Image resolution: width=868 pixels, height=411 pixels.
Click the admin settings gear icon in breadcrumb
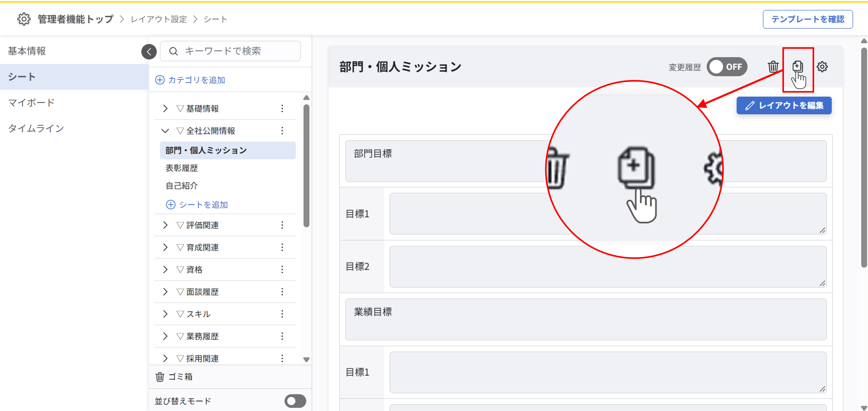click(x=24, y=19)
